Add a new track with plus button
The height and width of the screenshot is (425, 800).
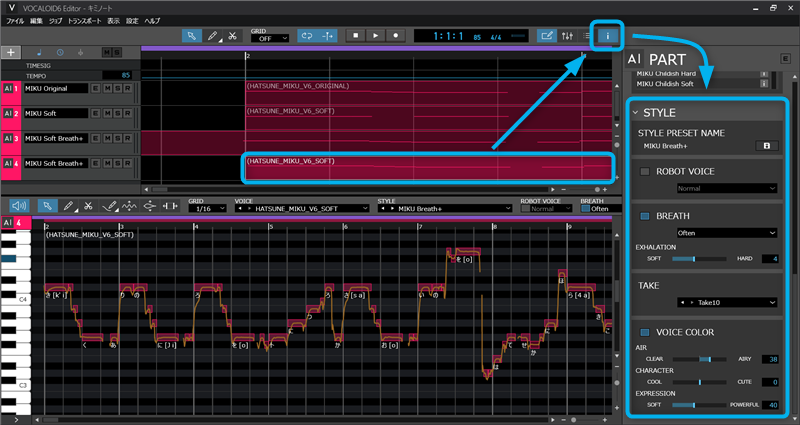[x=11, y=53]
